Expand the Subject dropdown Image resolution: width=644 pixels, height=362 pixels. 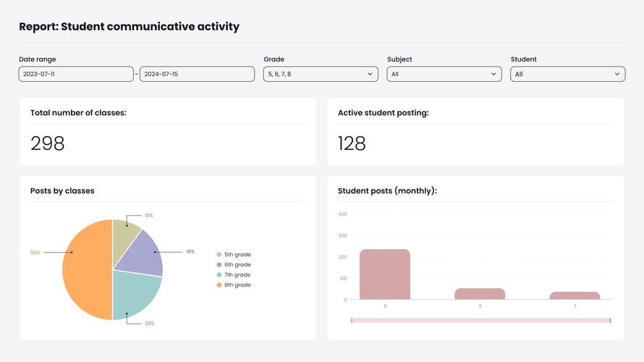(x=444, y=74)
